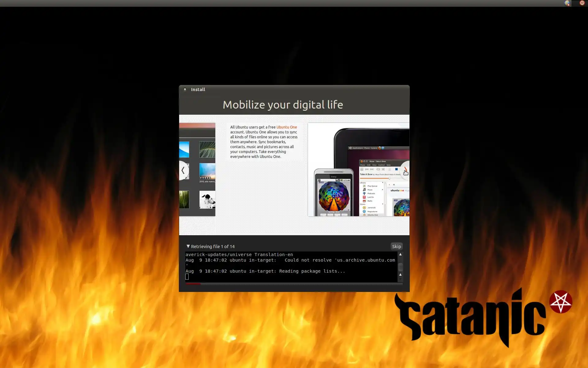Click the HTC phone image
This screenshot has height=368, width=588.
pyautogui.click(x=334, y=193)
